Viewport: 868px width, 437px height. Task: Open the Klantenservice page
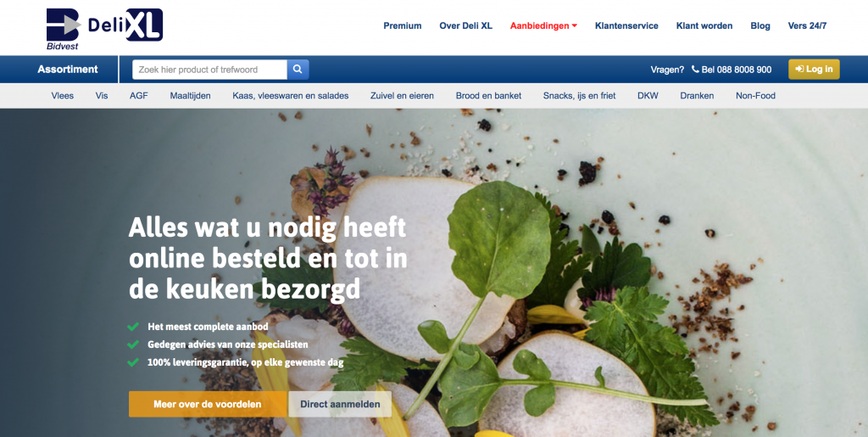[626, 25]
